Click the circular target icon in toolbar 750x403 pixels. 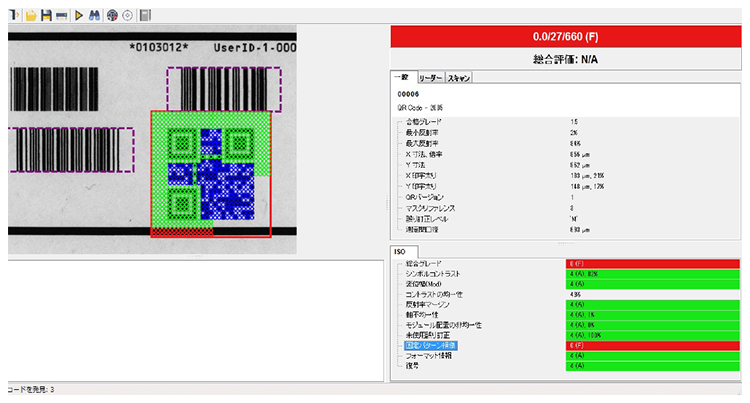(x=127, y=16)
